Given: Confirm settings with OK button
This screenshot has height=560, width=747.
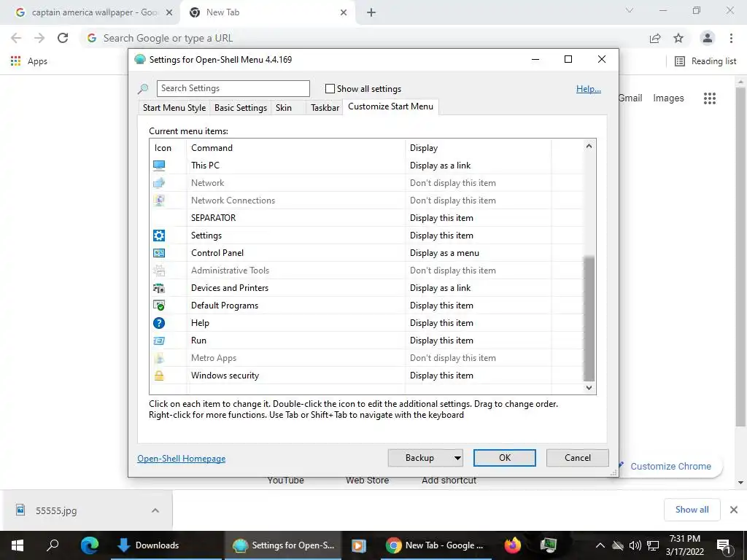Looking at the screenshot, I should tap(505, 458).
